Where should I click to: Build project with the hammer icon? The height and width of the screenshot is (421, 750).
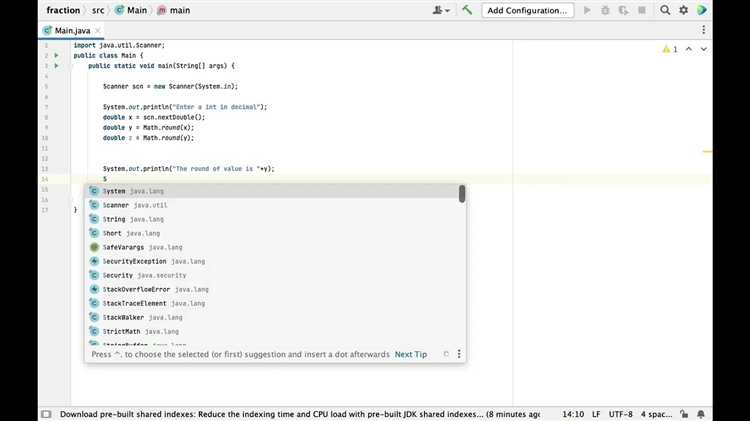coord(467,10)
